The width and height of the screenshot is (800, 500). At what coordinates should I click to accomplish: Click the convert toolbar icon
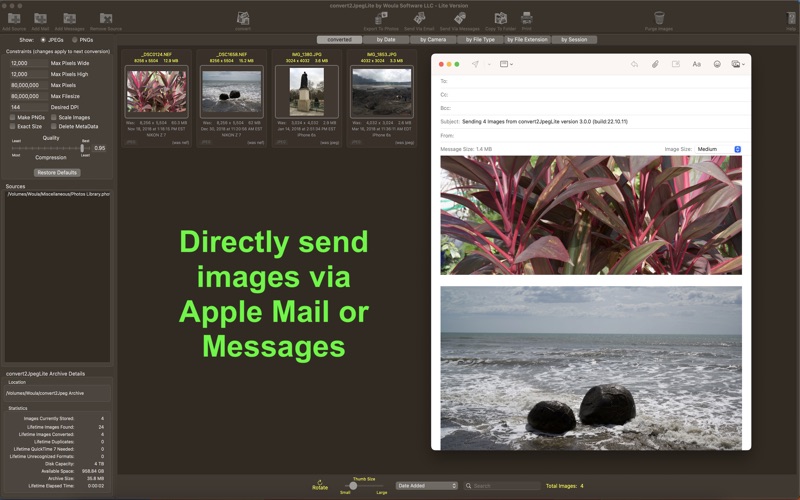[x=243, y=18]
